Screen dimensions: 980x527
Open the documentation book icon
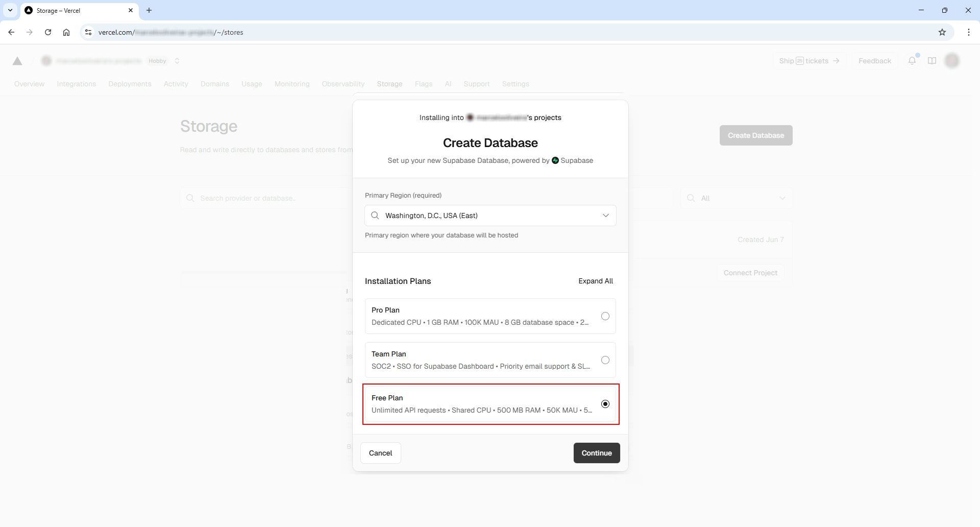click(932, 60)
